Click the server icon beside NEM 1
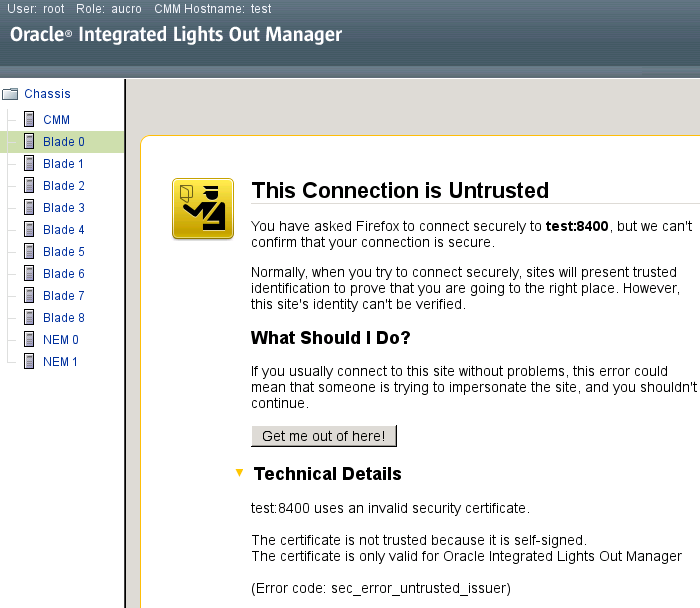Viewport: 700px width, 608px height. click(x=29, y=361)
